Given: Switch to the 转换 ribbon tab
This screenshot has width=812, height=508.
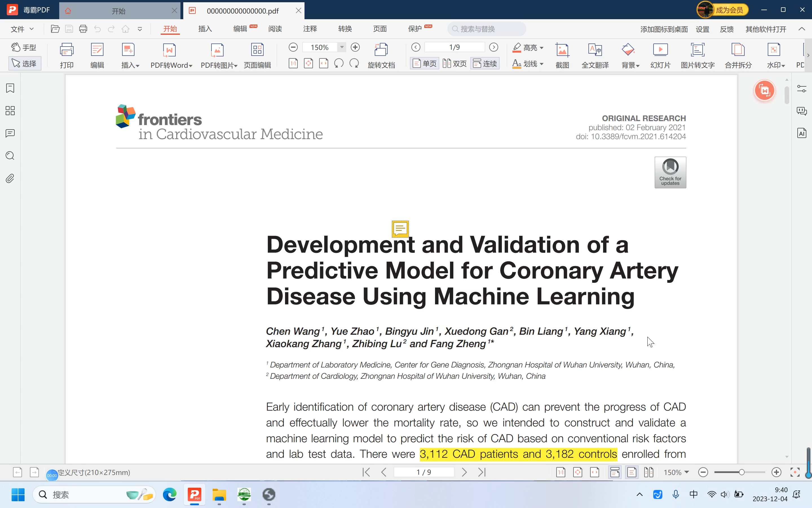Looking at the screenshot, I should tap(345, 29).
